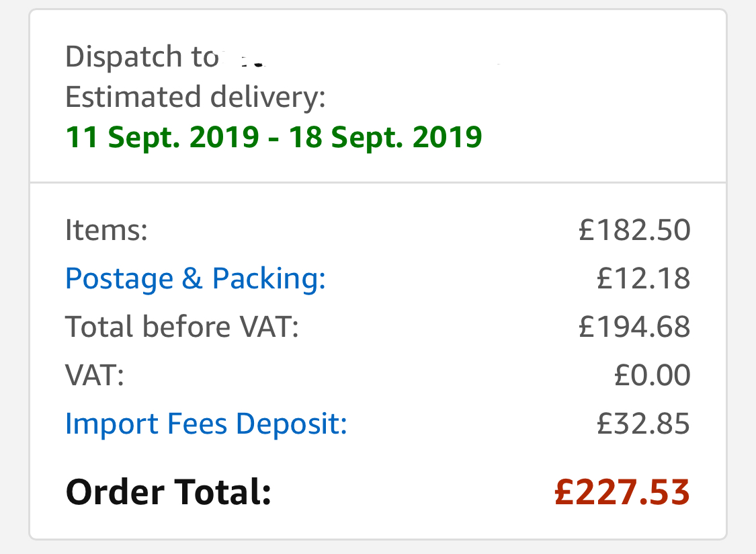The image size is (756, 554).
Task: Click the Total before VAT label
Action: (181, 327)
